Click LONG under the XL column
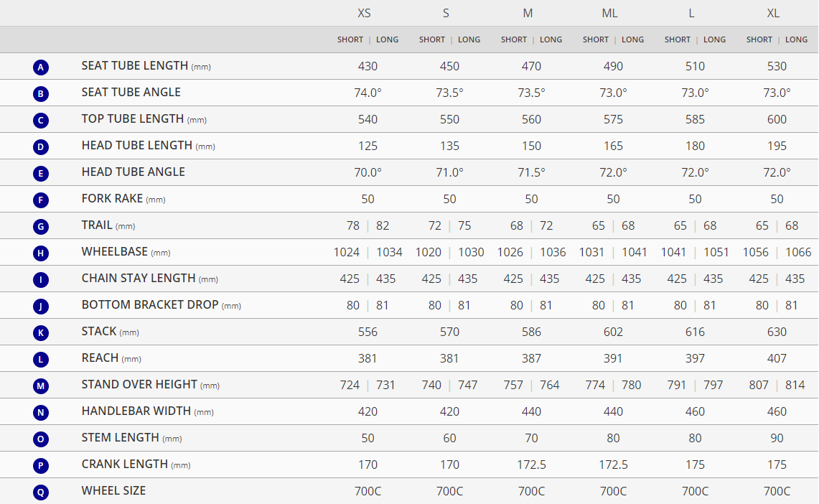 (797, 39)
